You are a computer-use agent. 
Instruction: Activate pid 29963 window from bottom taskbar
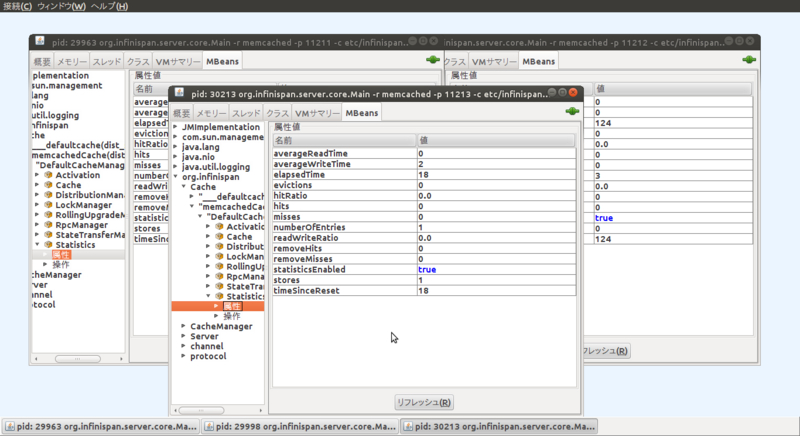(101, 426)
